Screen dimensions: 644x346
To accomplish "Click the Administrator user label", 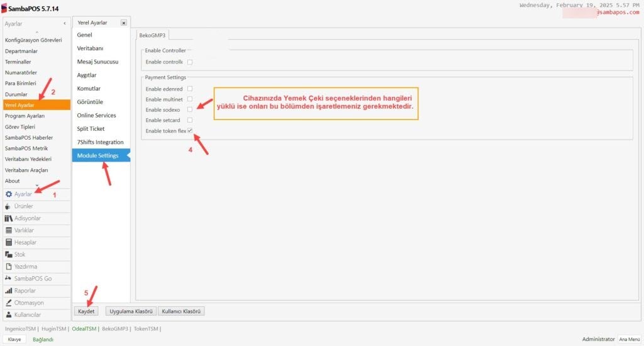I will pos(599,340).
